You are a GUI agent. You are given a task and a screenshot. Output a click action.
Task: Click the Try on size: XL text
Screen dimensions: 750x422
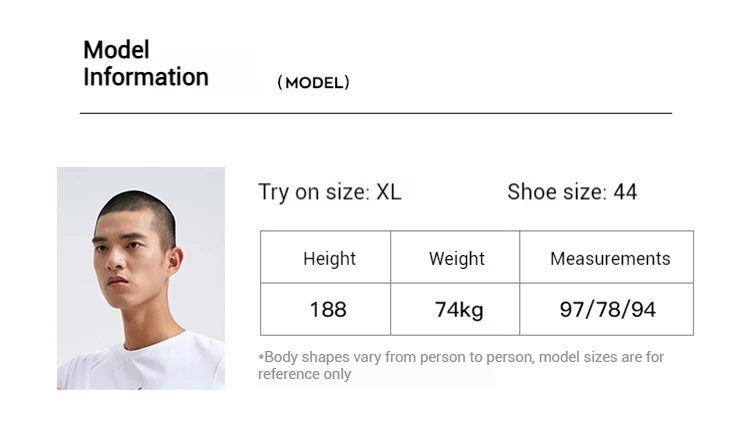(330, 192)
